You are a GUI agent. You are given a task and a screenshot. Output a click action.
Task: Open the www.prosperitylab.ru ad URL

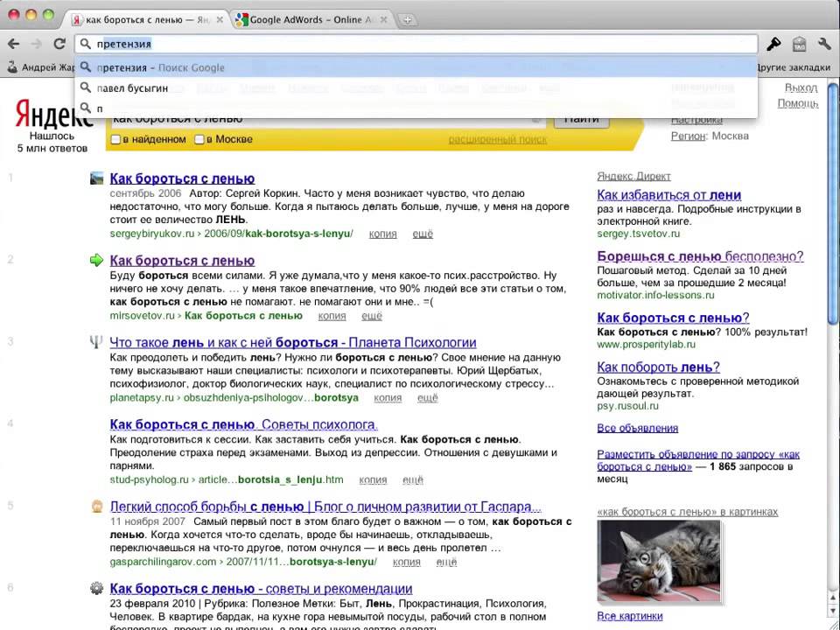pyautogui.click(x=646, y=345)
